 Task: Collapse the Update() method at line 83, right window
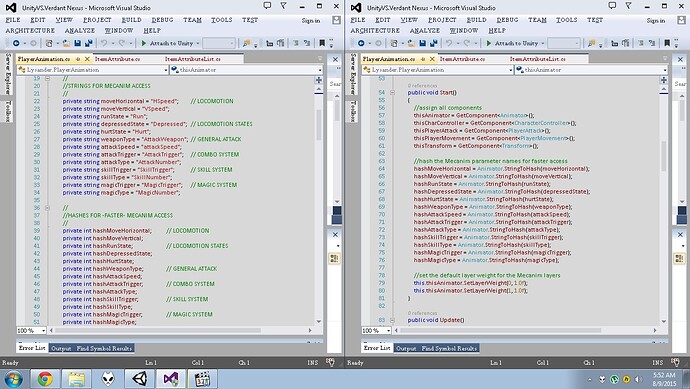point(393,320)
